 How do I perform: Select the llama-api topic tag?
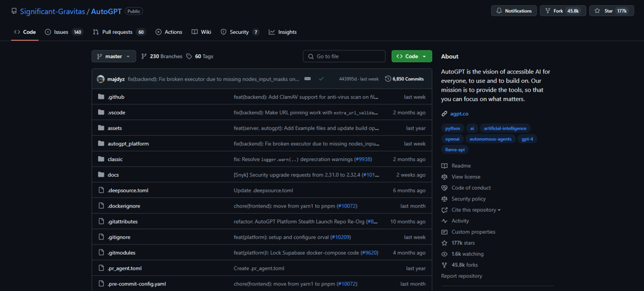pyautogui.click(x=455, y=150)
